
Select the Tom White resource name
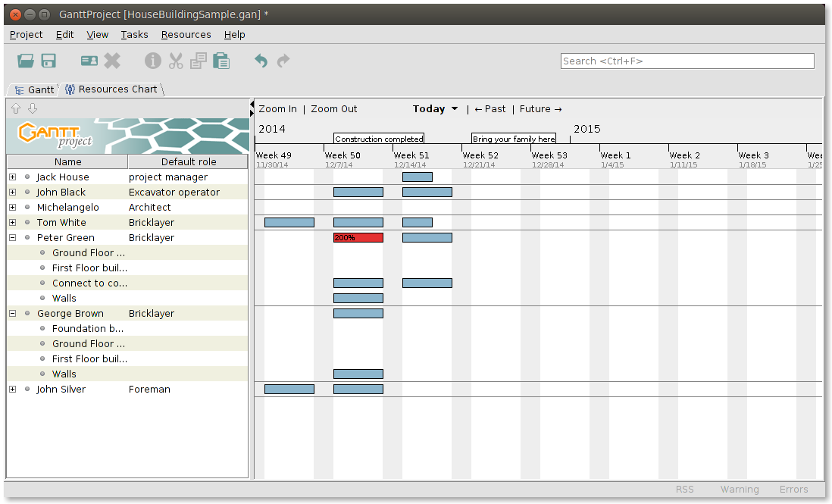click(x=61, y=222)
